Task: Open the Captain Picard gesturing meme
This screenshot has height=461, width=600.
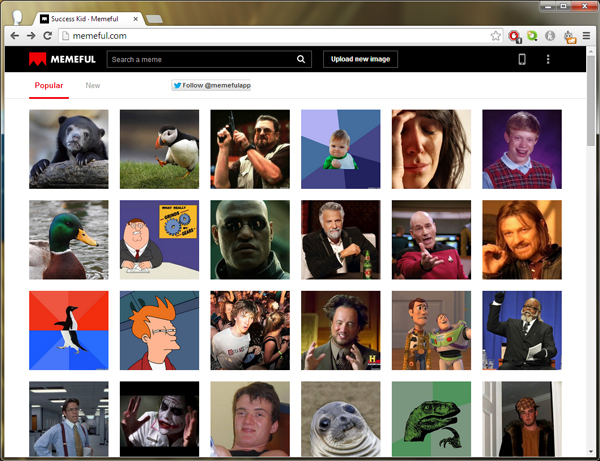Action: tap(432, 240)
